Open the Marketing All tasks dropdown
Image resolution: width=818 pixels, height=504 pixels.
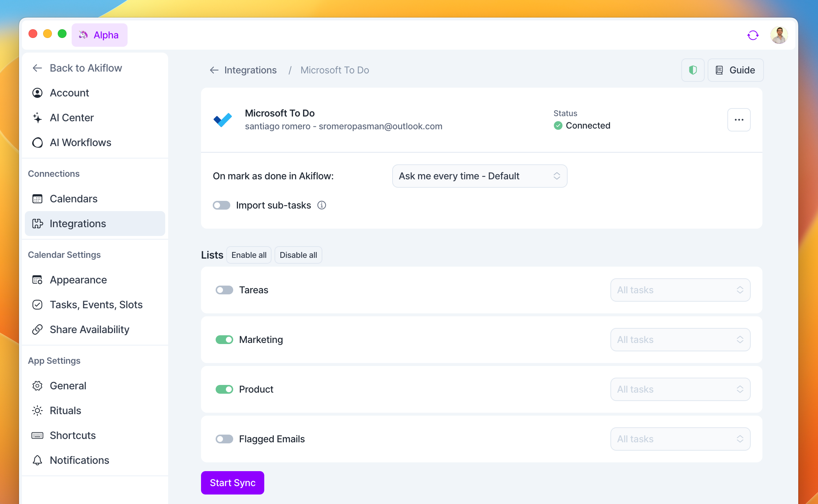(x=680, y=340)
